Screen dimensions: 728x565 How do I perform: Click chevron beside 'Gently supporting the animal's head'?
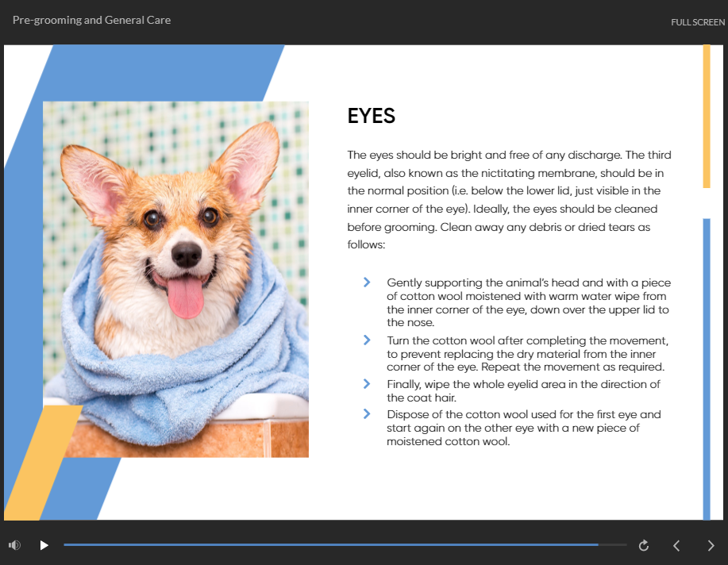pyautogui.click(x=367, y=282)
